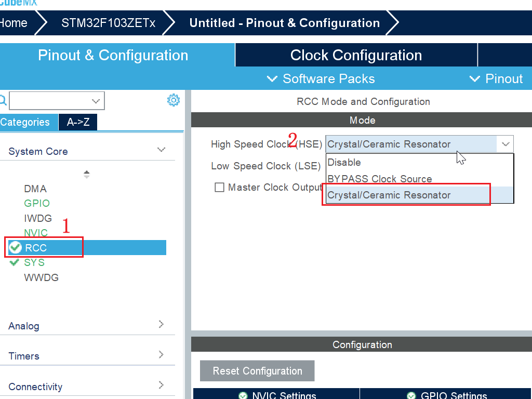The image size is (532, 399).
Task: Click the RCC Mode and Configuration title
Action: (363, 101)
